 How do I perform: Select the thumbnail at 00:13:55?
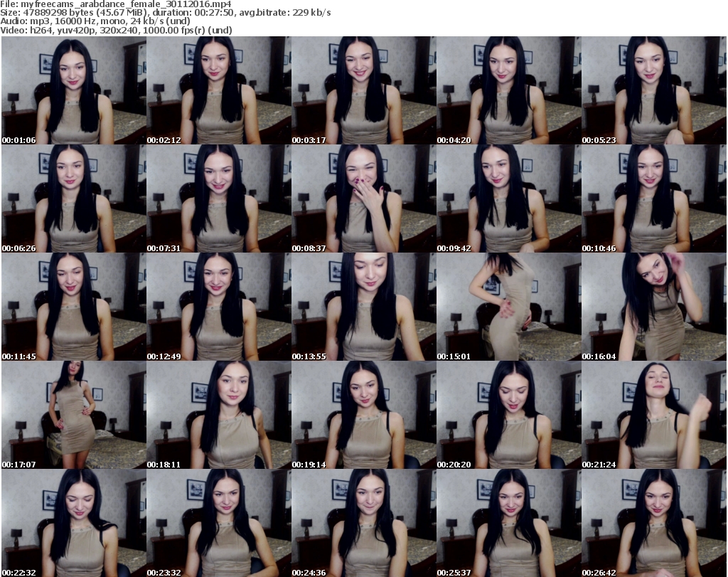click(x=363, y=307)
